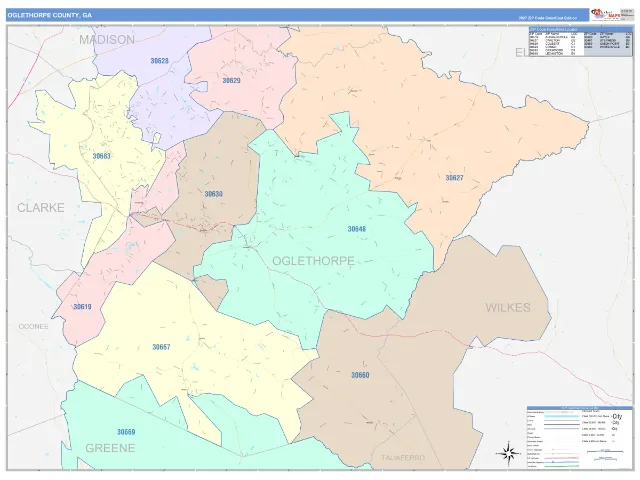The image size is (640, 480).
Task: Open the ZIP Code Index/Grid Locator table
Action: pos(580,41)
